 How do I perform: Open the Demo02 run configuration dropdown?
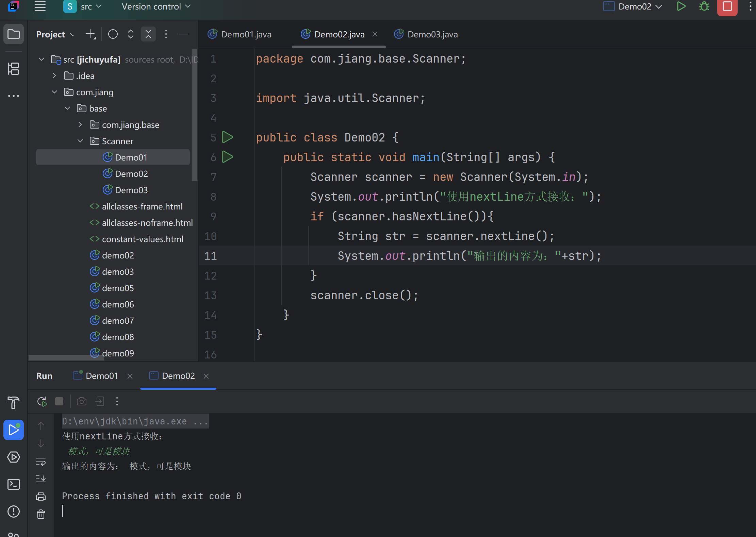pos(635,6)
